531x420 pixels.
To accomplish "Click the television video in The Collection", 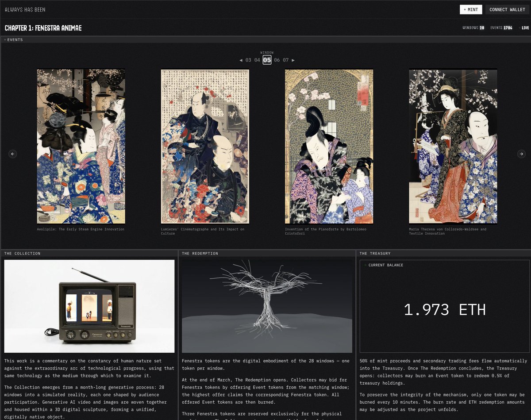I will pyautogui.click(x=89, y=306).
